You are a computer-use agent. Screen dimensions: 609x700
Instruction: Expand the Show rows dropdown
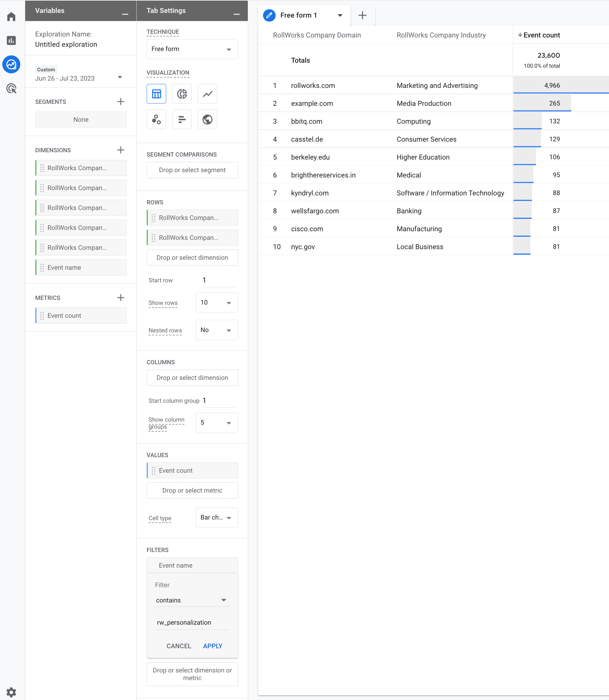click(x=217, y=303)
